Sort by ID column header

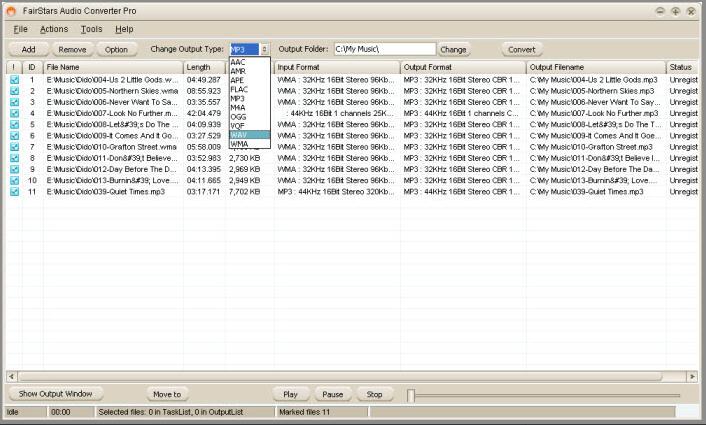[32, 67]
